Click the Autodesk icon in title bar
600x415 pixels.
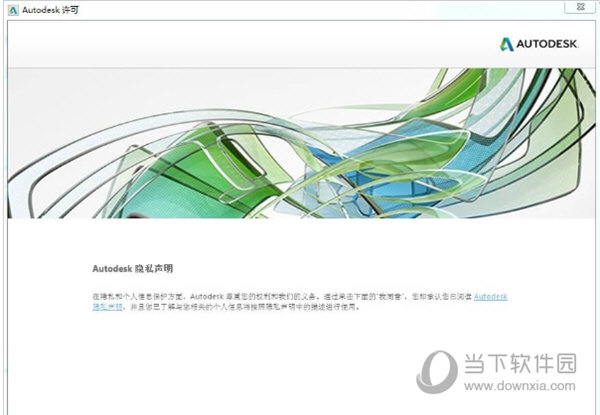(x=13, y=10)
